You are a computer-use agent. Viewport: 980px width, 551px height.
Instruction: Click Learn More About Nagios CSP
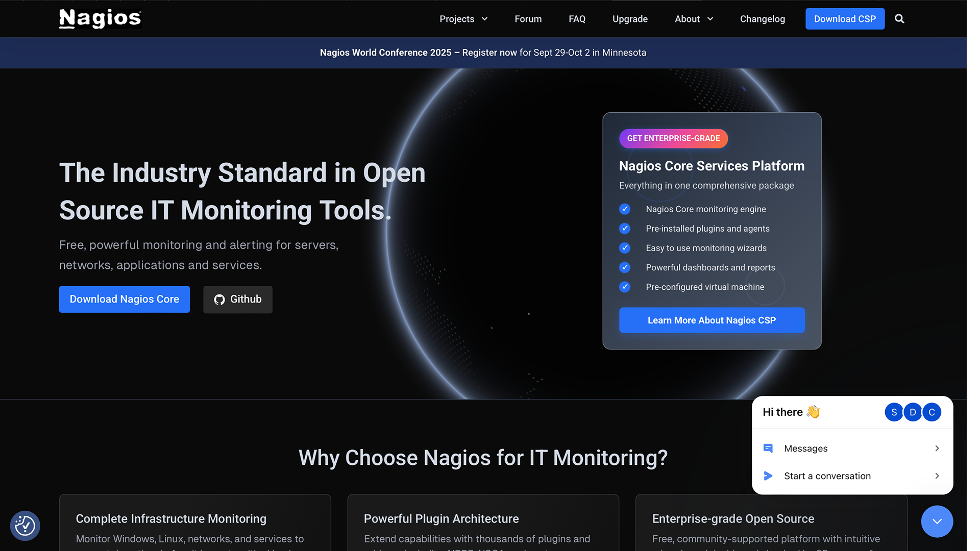point(712,320)
